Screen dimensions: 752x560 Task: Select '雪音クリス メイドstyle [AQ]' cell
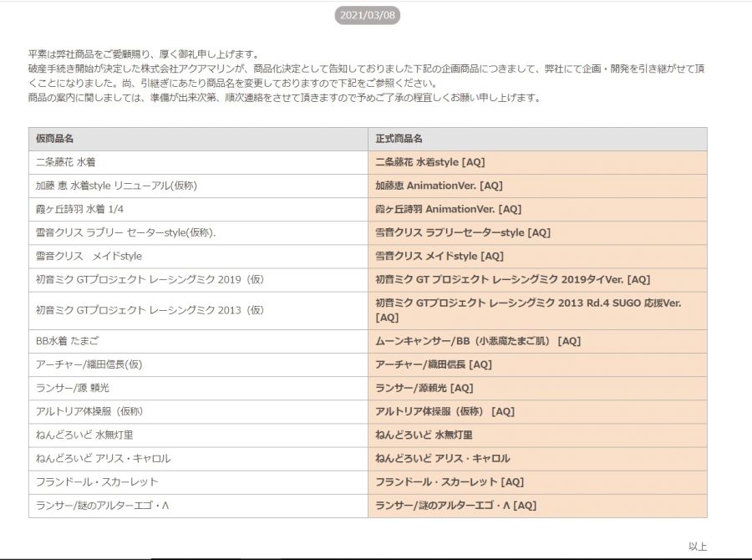537,257
